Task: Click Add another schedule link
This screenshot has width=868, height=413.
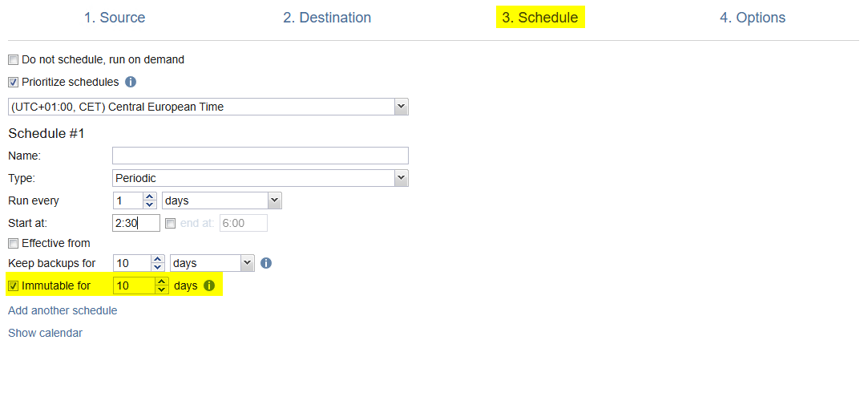Action: click(63, 310)
